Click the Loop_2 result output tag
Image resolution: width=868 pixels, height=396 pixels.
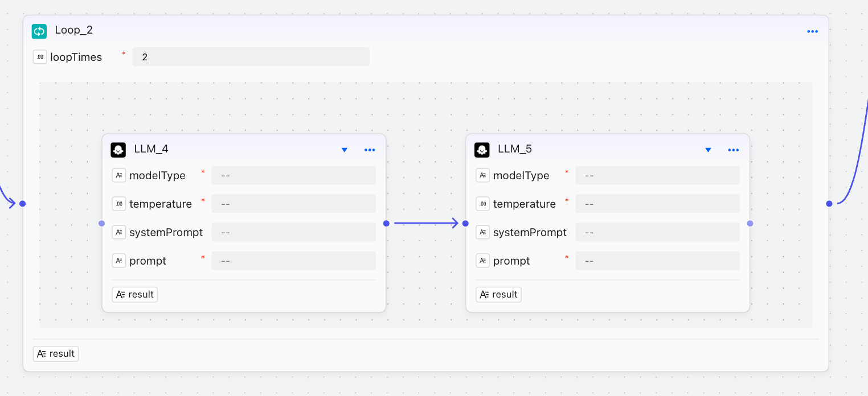click(56, 353)
